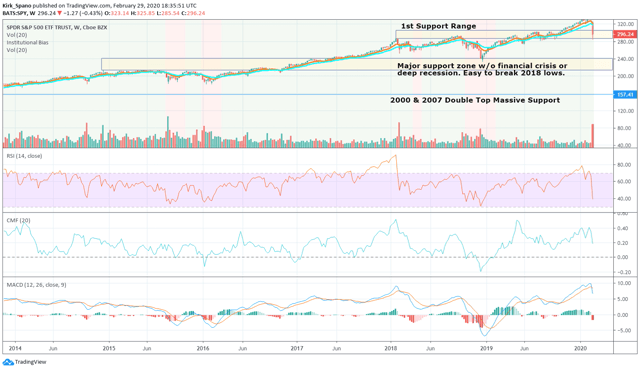Click the red 296.24 current price tag
This screenshot has width=640, height=370.
tap(625, 34)
